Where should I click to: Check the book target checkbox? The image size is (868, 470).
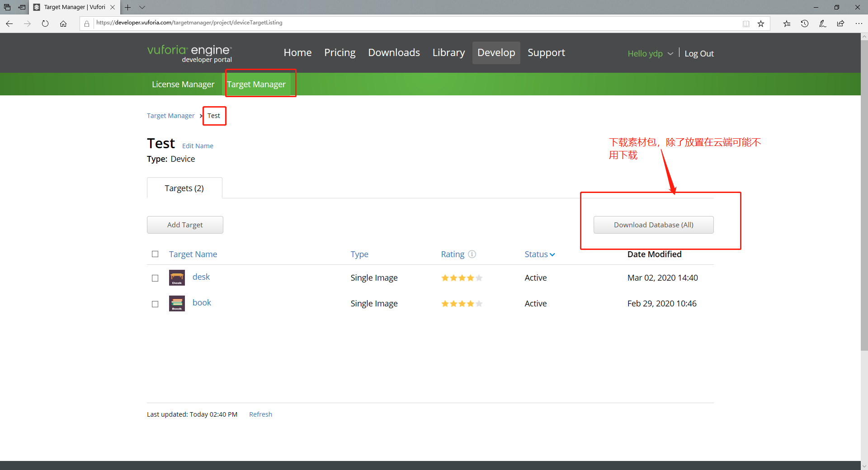tap(155, 304)
